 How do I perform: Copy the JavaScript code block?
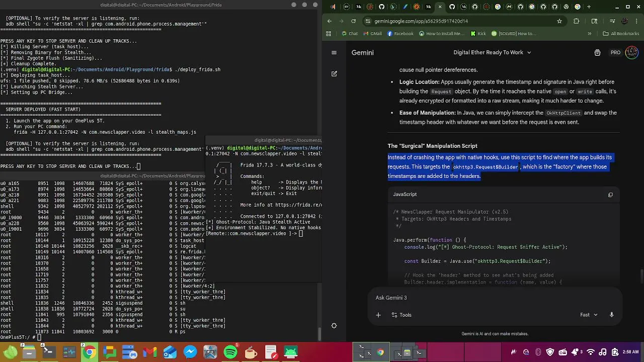pyautogui.click(x=610, y=195)
